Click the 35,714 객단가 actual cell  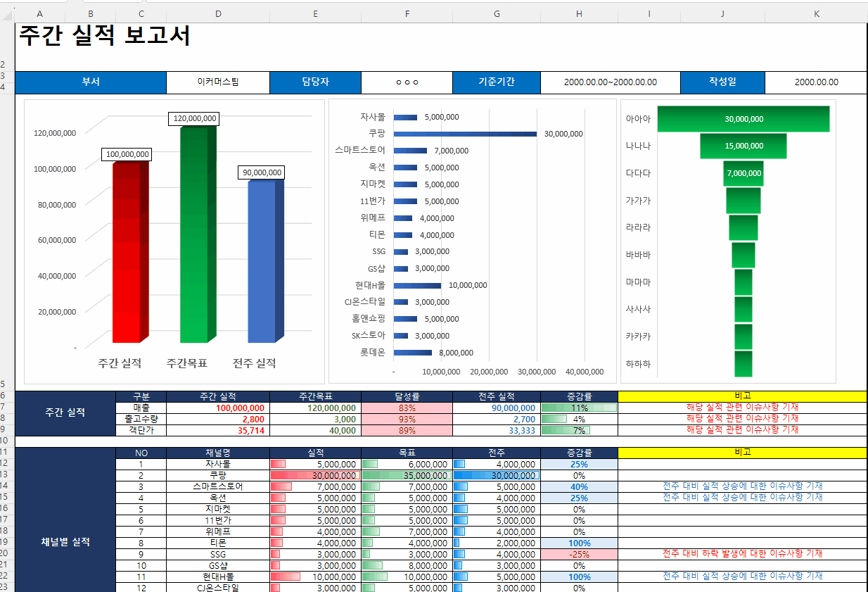tap(218, 430)
